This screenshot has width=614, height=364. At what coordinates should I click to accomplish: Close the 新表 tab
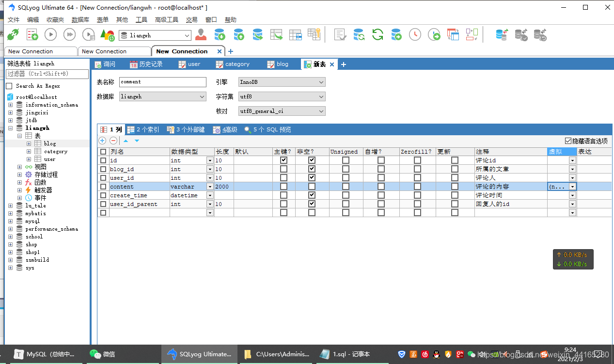332,64
